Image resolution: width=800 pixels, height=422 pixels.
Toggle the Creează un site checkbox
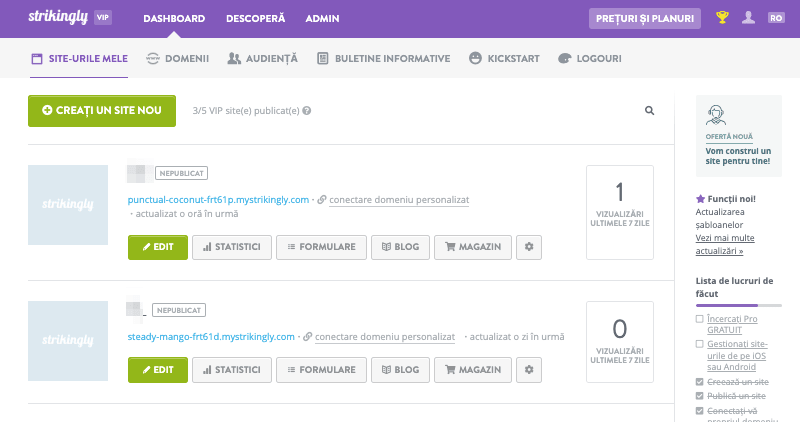click(699, 382)
